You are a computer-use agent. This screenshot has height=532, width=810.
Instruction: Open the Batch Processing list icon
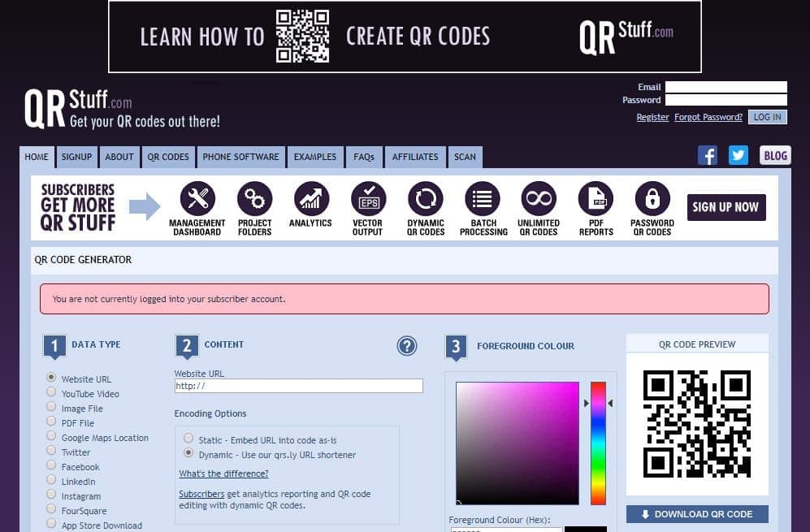483,199
